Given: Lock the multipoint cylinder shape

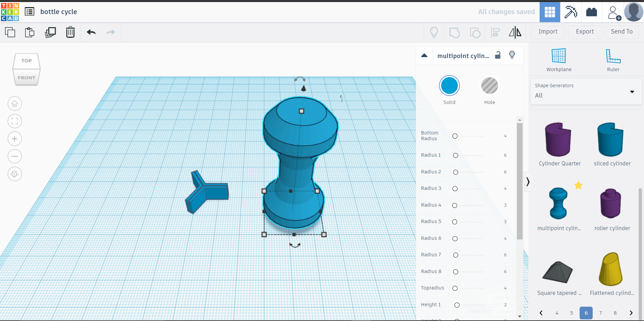Looking at the screenshot, I should coord(498,55).
